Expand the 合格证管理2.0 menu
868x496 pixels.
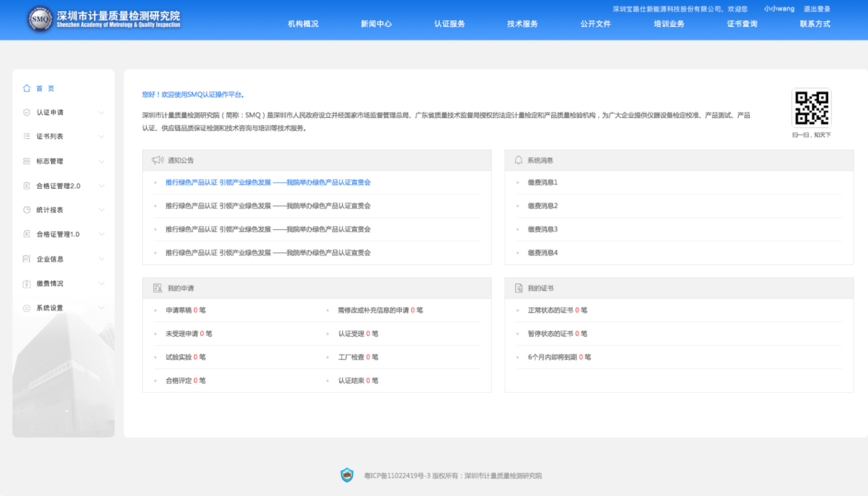(102, 186)
